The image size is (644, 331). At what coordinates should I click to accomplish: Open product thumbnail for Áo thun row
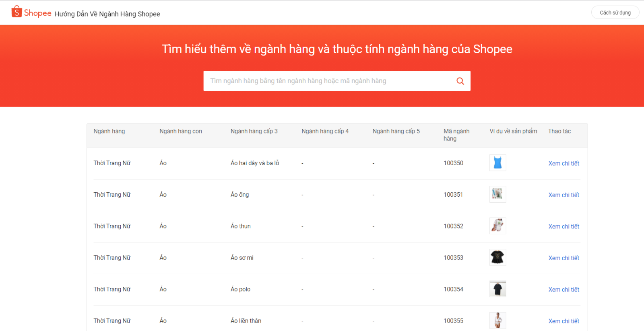[x=497, y=226]
